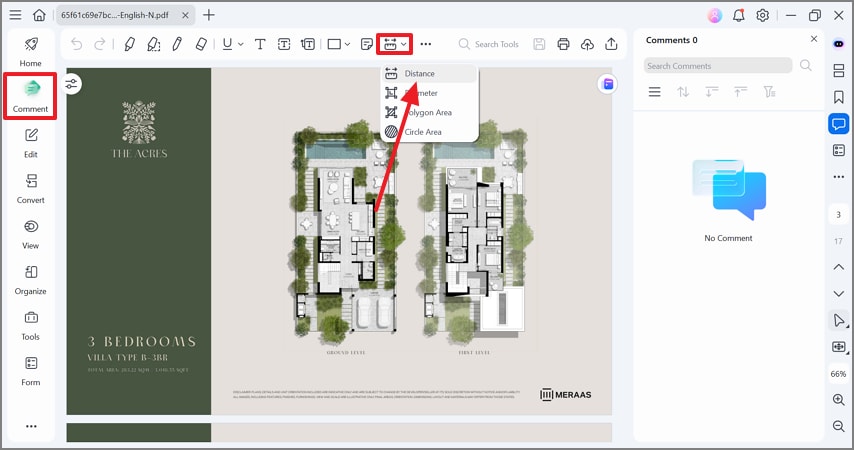Select the Text Box tool
The width and height of the screenshot is (854, 450).
284,44
